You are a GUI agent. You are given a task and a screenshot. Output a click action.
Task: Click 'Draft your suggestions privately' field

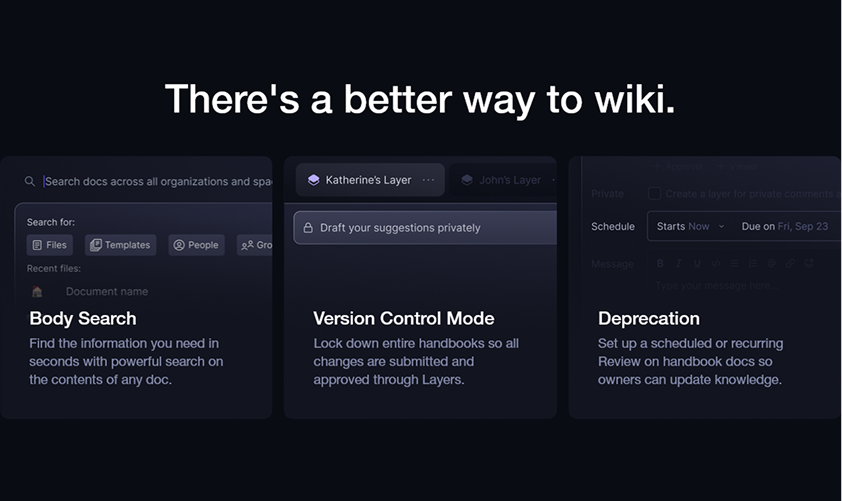pyautogui.click(x=425, y=228)
